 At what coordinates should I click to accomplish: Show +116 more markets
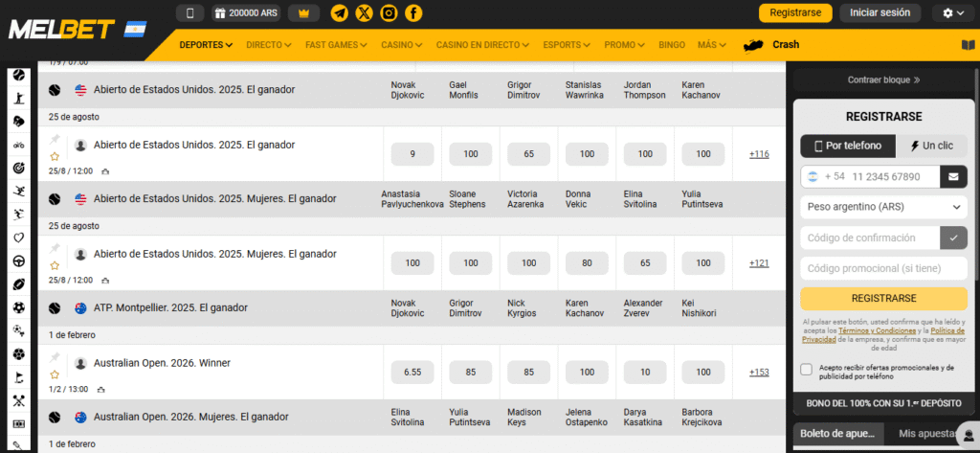pos(759,154)
